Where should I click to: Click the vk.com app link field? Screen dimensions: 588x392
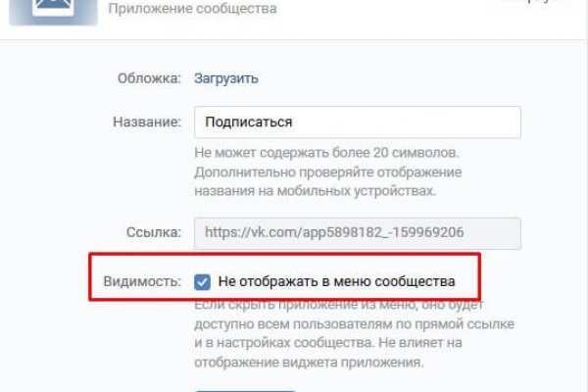357,233
